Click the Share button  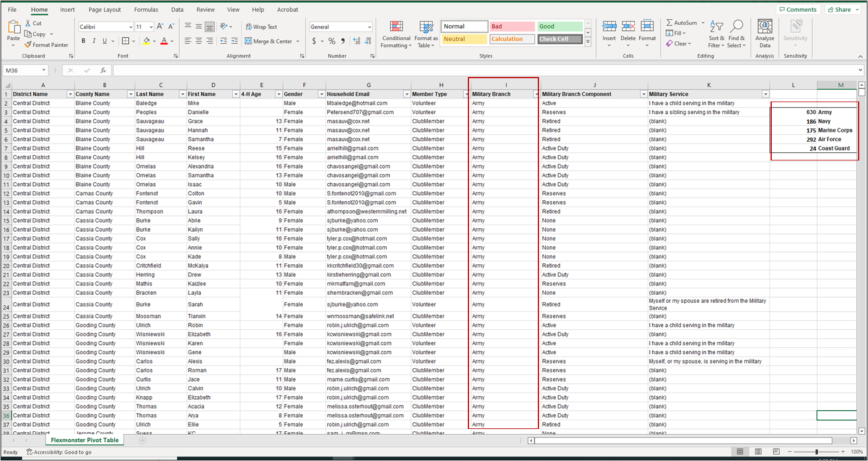point(843,9)
